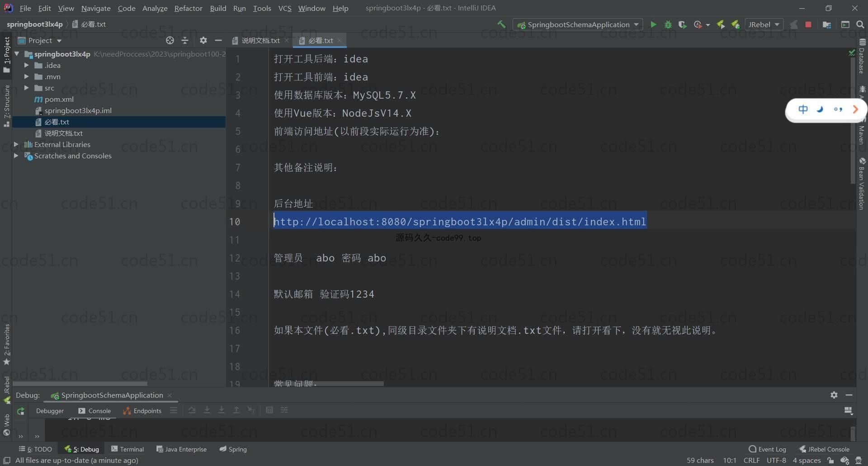
Task: Open the Database side panel
Action: tap(862, 57)
